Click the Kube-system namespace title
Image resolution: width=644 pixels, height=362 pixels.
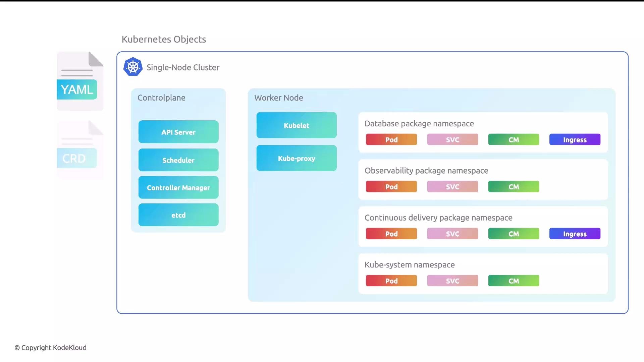tap(410, 265)
